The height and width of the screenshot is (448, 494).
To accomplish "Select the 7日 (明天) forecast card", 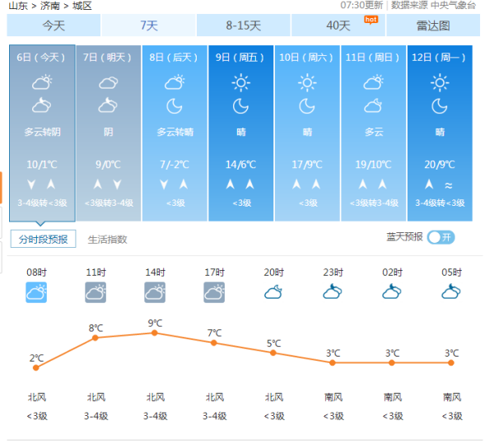I will pyautogui.click(x=109, y=133).
